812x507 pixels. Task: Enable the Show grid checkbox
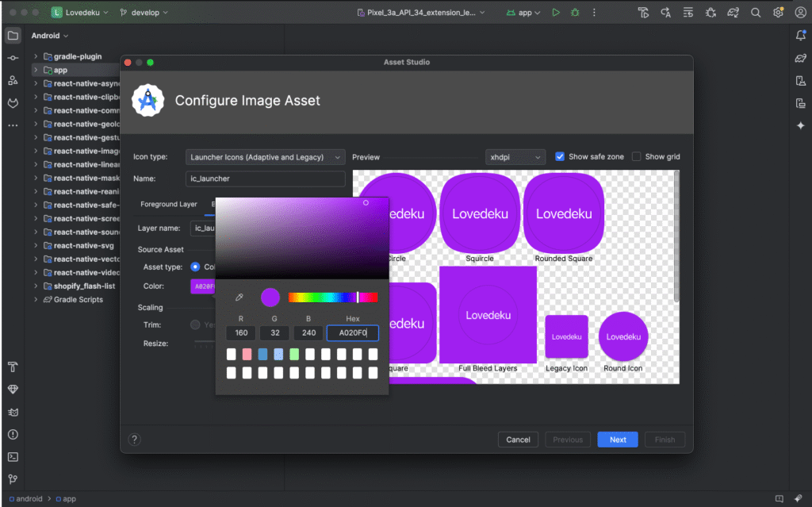click(637, 156)
